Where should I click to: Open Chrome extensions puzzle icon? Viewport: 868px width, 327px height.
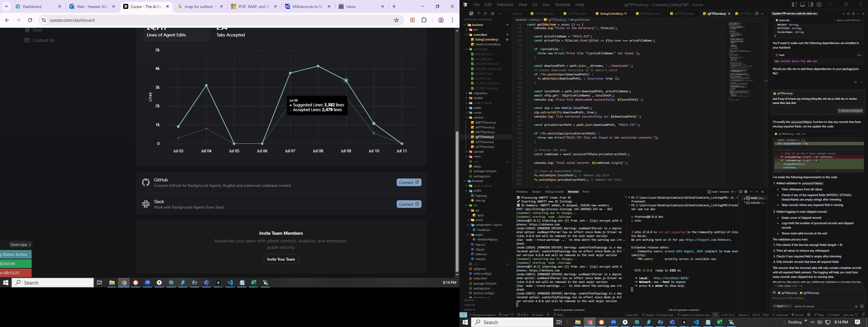pos(424,20)
